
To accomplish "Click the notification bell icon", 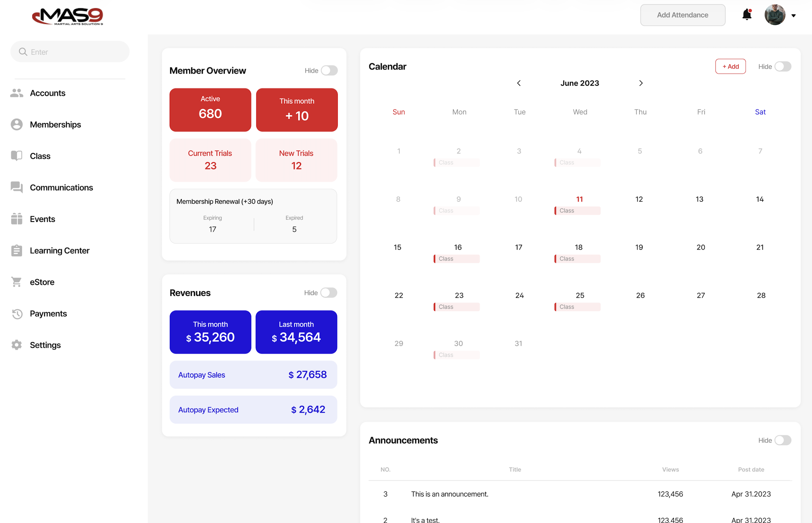I will [x=747, y=15].
